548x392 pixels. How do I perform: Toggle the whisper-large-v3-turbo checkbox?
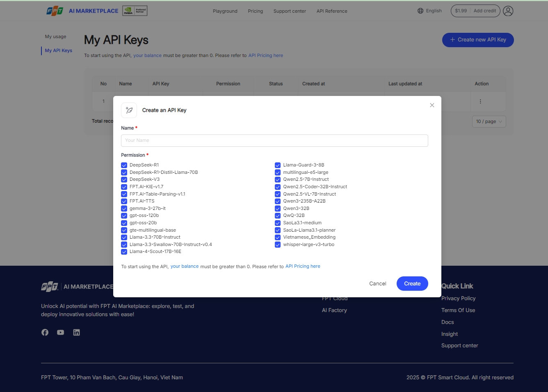click(278, 245)
